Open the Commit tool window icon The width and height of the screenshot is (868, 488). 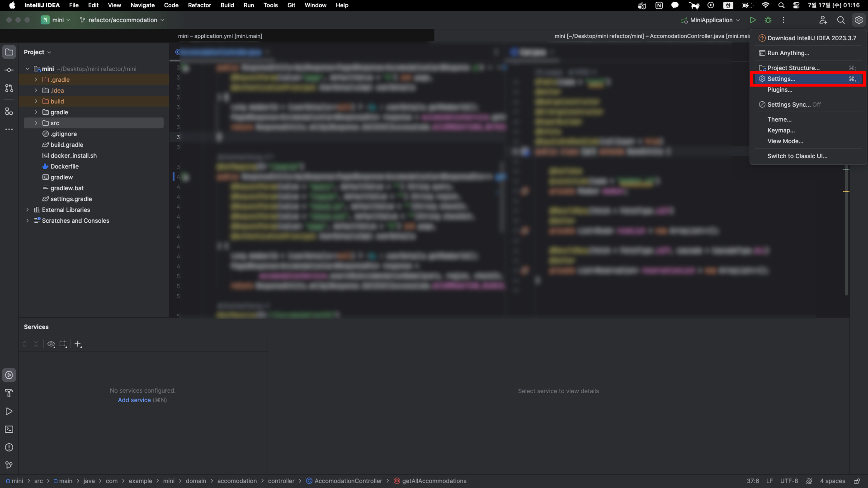click(x=9, y=70)
